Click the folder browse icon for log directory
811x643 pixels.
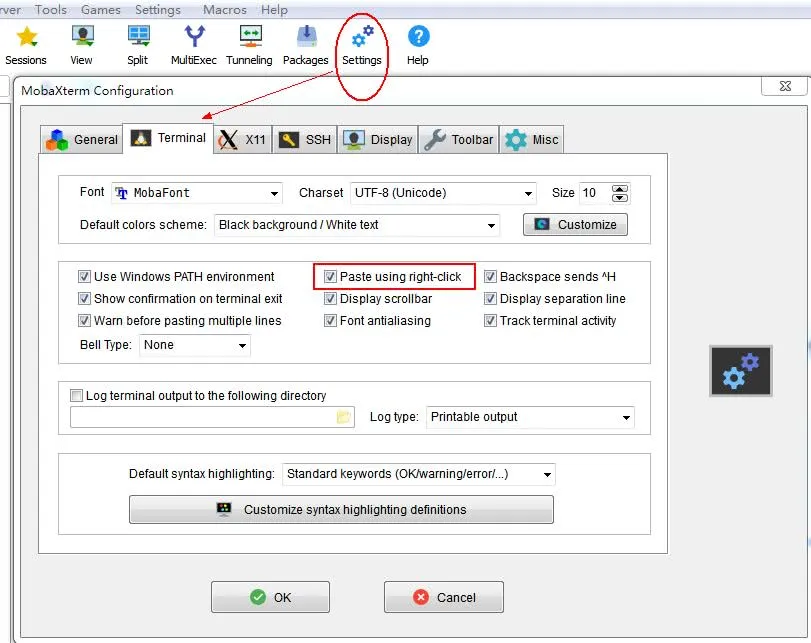click(x=343, y=417)
